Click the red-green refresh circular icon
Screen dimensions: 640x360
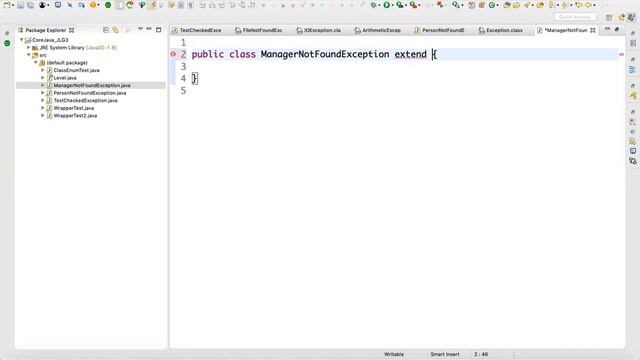point(130,5)
